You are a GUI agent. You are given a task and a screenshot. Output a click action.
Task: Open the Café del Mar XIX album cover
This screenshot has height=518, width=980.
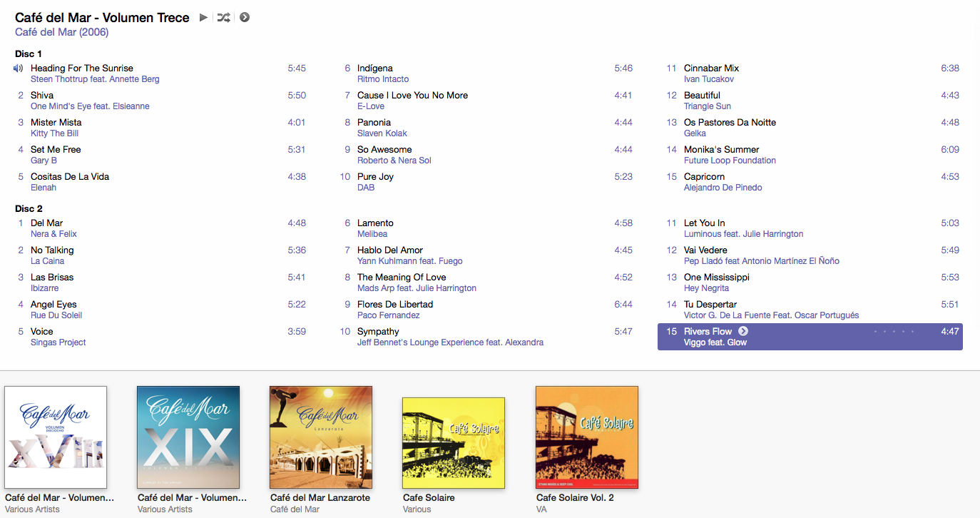(188, 437)
